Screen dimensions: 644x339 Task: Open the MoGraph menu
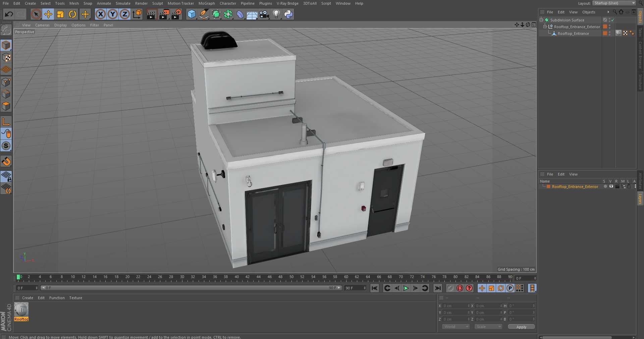point(207,3)
